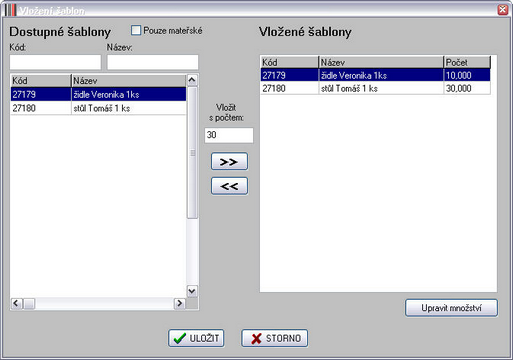Close the Vložení šablon dialog

click(x=503, y=10)
